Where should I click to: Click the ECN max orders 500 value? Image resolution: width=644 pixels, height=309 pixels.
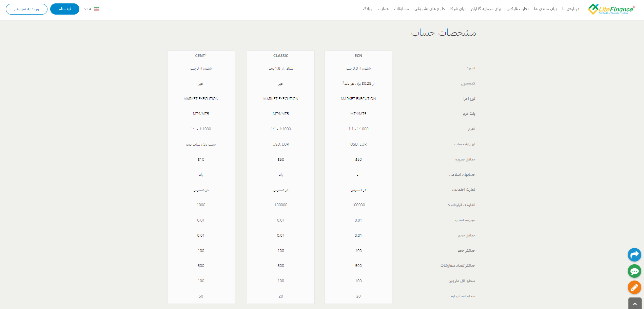[358, 266]
